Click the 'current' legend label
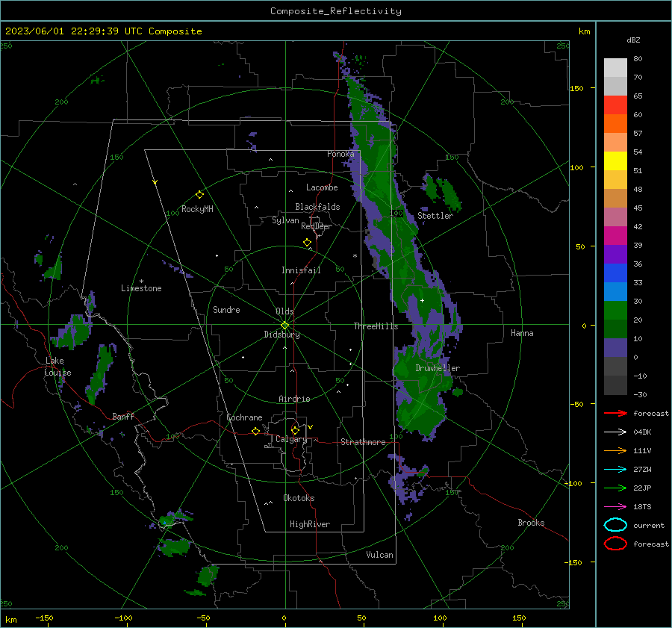Screen dimensions: 672x628 649,525
